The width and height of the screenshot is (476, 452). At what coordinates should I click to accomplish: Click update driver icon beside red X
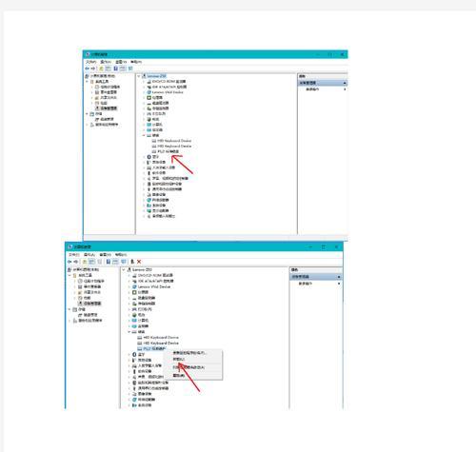(132, 262)
